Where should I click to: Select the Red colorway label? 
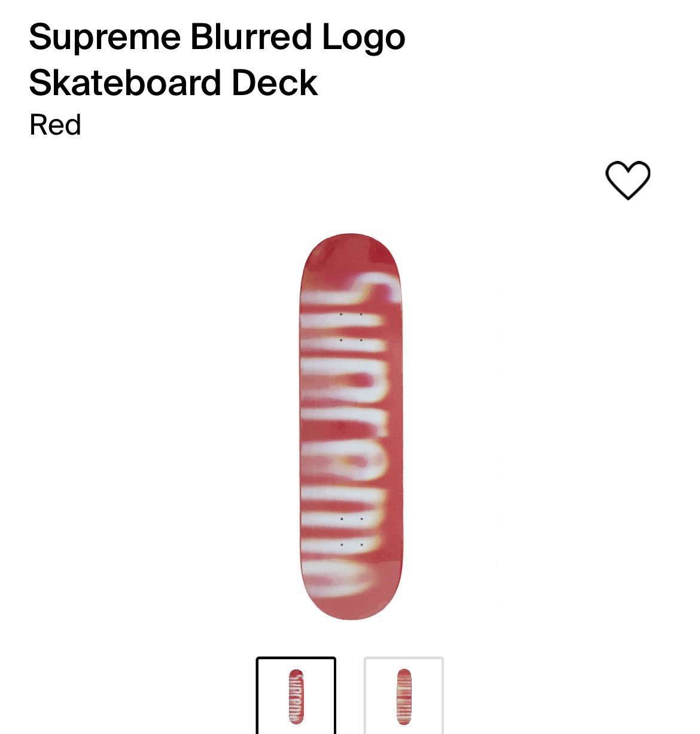[x=55, y=125]
